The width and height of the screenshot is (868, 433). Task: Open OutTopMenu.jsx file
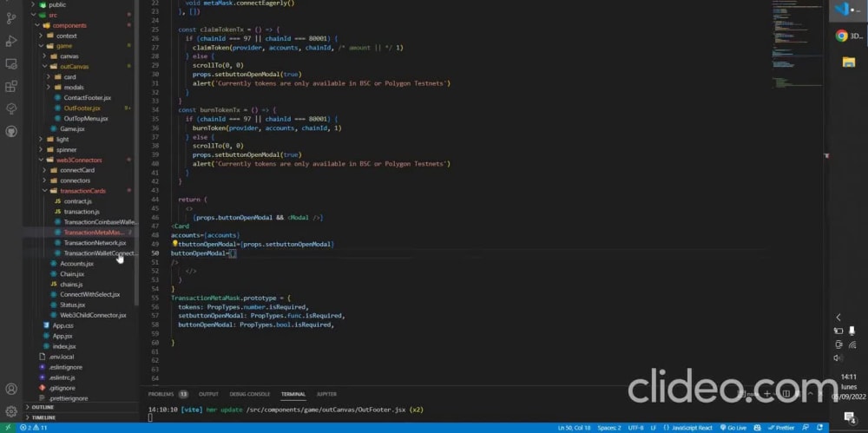(x=86, y=119)
